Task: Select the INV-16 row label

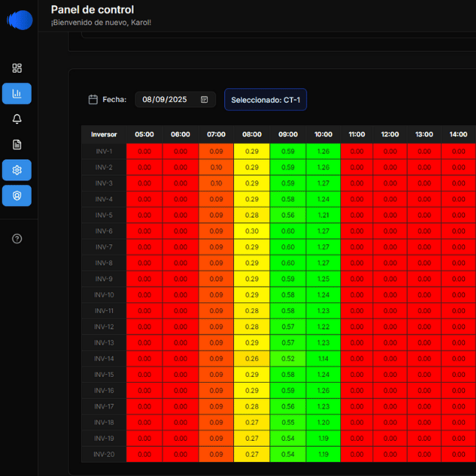Action: tap(104, 390)
